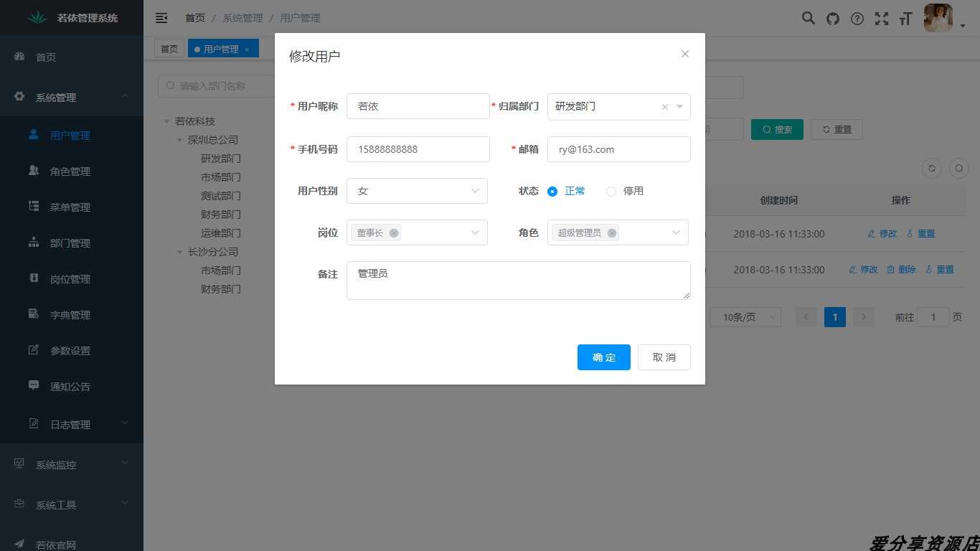Viewport: 980px width, 551px height.
Task: Open the help documentation question icon
Action: click(x=857, y=19)
